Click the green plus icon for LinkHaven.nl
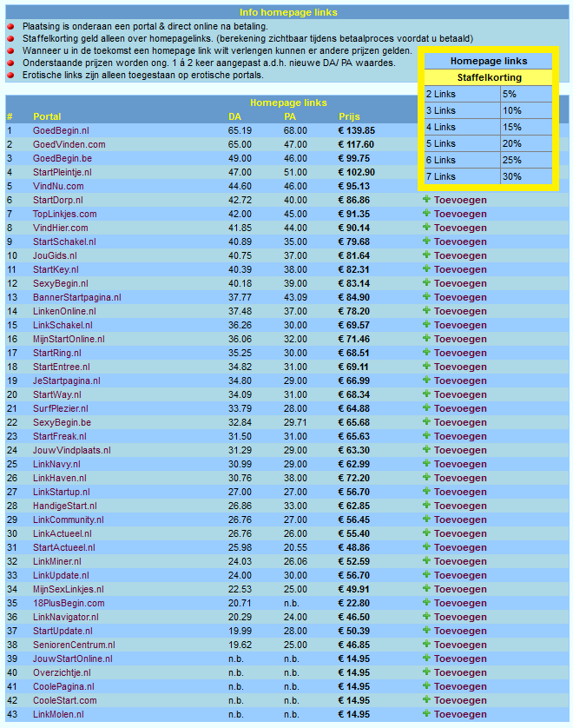Viewport: 573px width, 728px height. [426, 477]
